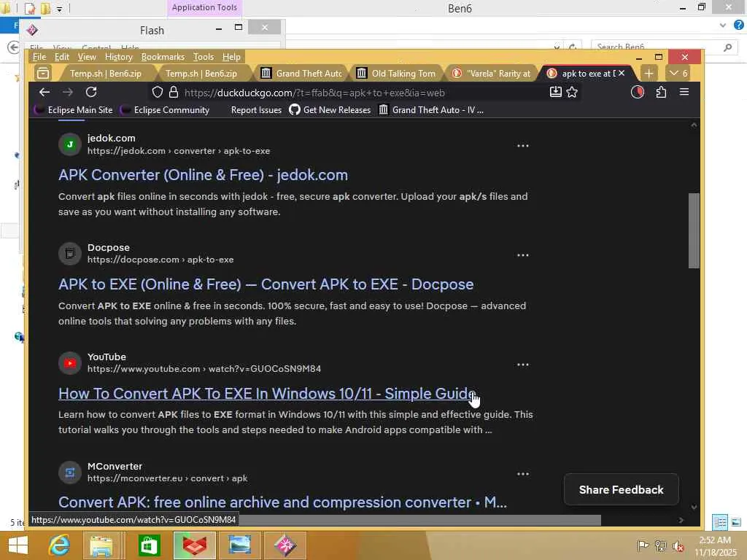This screenshot has height=560, width=747.
Task: Open the DuckDuckGo extension icon in the toolbar
Action: [638, 92]
